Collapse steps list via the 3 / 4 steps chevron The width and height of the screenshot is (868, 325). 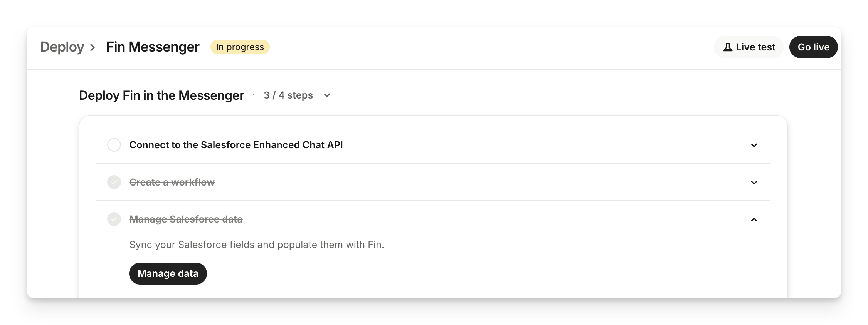pos(327,95)
